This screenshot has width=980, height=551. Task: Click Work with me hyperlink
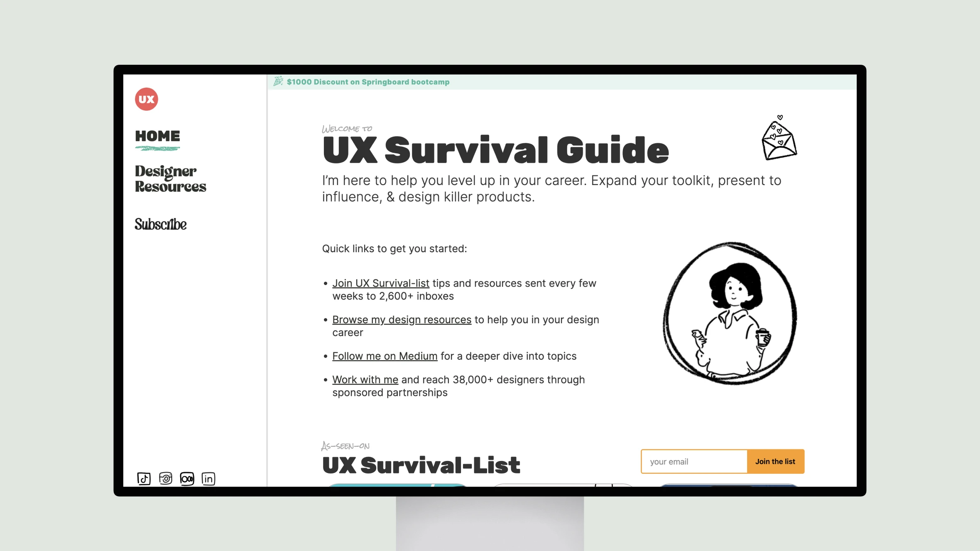point(365,379)
